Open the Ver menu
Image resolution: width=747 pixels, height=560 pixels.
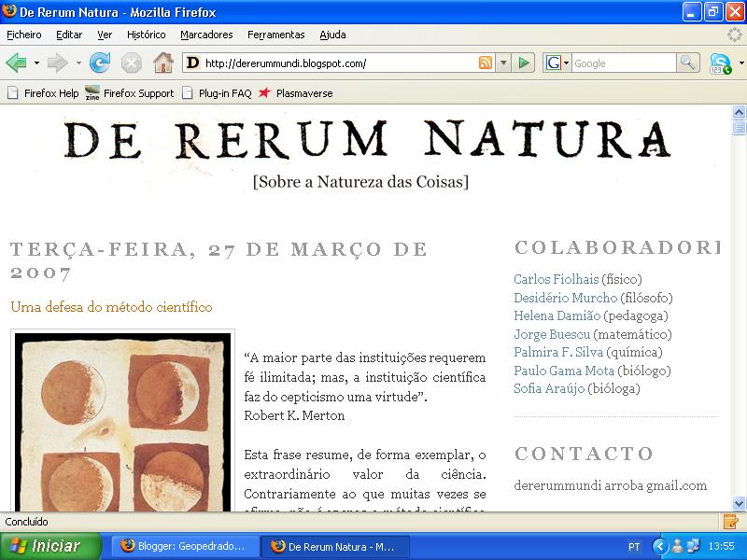pos(105,35)
